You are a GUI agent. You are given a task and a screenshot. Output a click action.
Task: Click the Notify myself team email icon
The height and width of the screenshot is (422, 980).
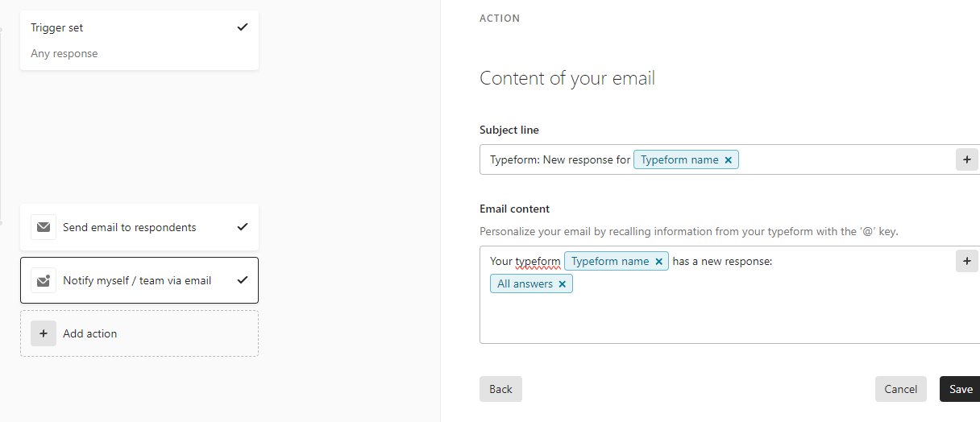[44, 280]
